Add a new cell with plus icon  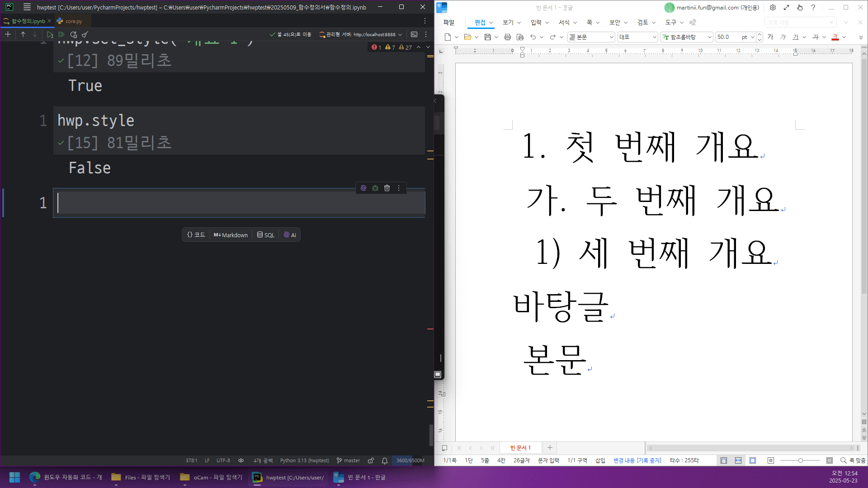[x=8, y=34]
